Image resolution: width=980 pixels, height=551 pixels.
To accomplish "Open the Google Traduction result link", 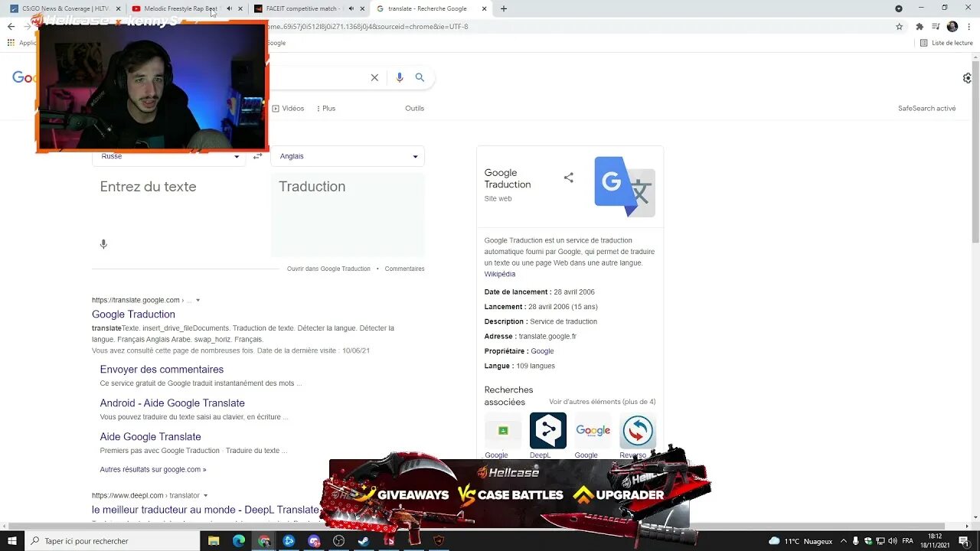I will [x=133, y=315].
